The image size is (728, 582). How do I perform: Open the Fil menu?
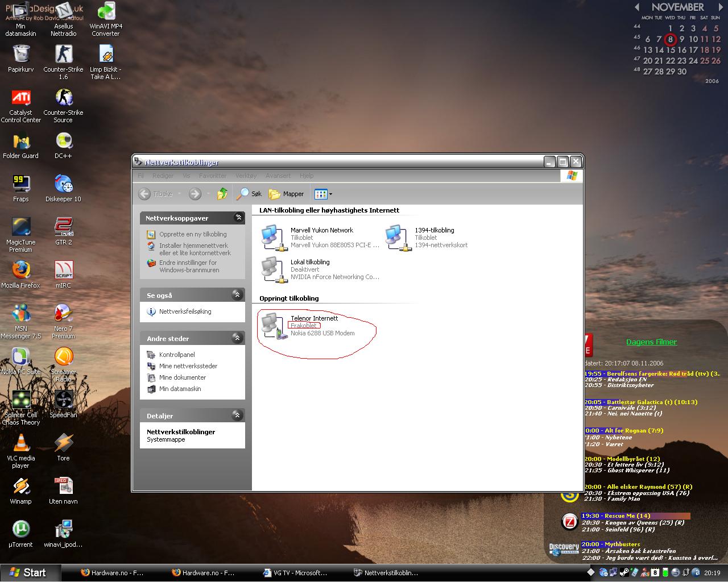141,176
